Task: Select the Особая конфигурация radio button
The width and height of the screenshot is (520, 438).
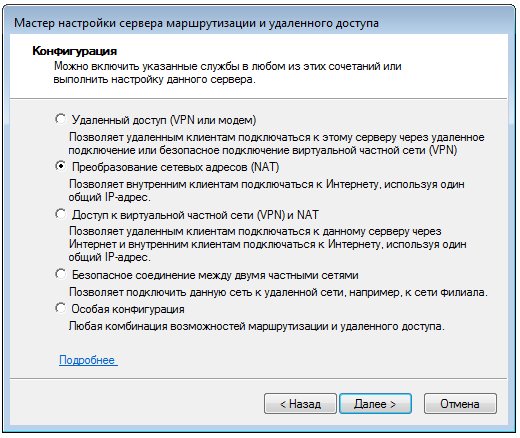Action: point(60,308)
